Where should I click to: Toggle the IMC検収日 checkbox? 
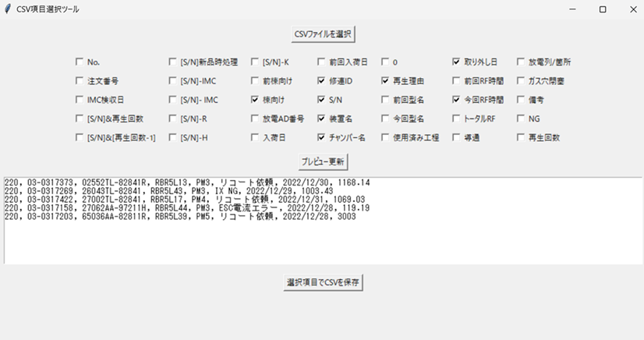tap(80, 100)
